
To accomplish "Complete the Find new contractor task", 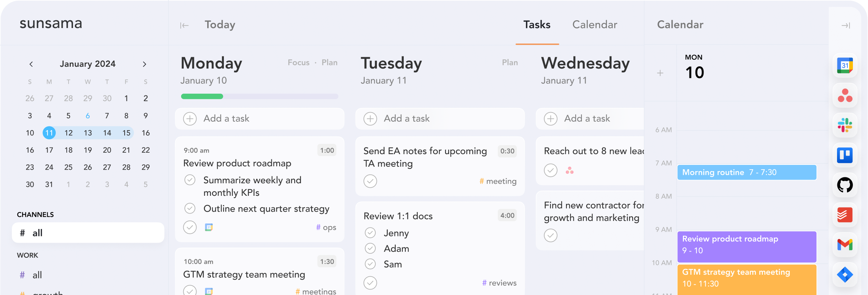I will [x=551, y=235].
